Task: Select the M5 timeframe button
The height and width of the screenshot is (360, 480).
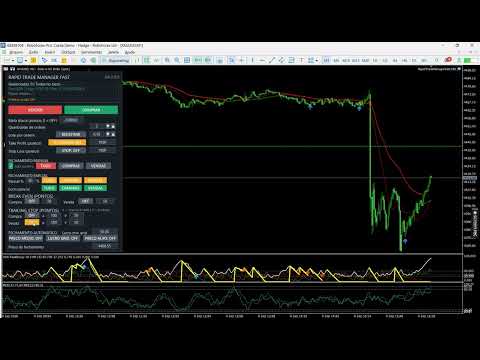Action: [336, 60]
